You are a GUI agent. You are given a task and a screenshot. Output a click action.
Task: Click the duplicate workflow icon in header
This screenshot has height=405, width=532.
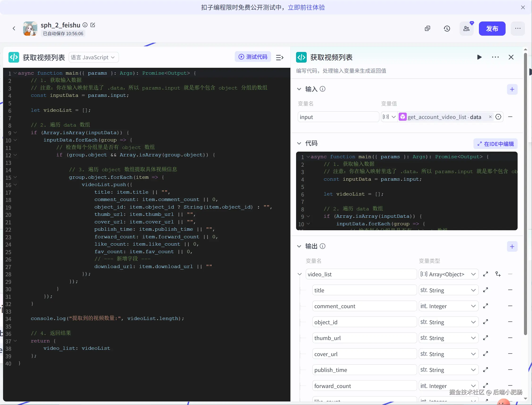click(427, 29)
